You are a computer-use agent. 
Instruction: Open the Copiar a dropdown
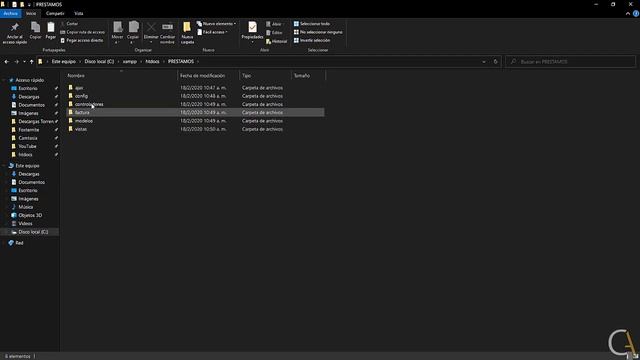pos(133,33)
